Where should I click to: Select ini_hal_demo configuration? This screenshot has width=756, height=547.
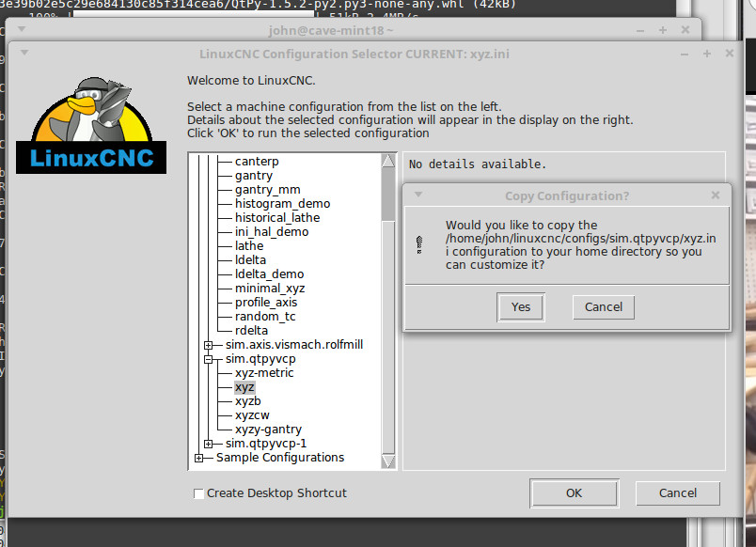click(272, 232)
